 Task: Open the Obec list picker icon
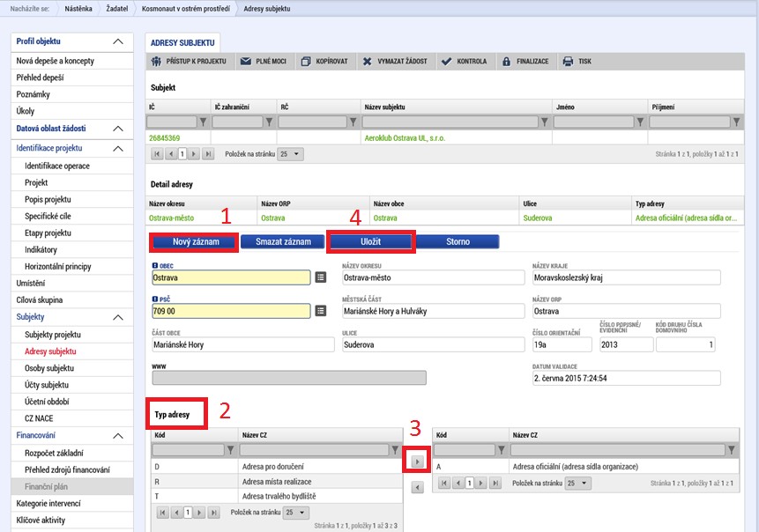[321, 277]
